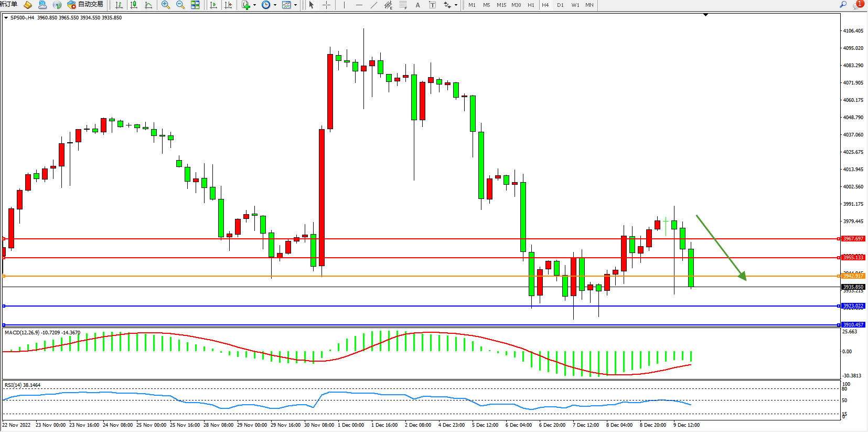Expand the indicators list dropdown arrow
868x432 pixels.
255,5
